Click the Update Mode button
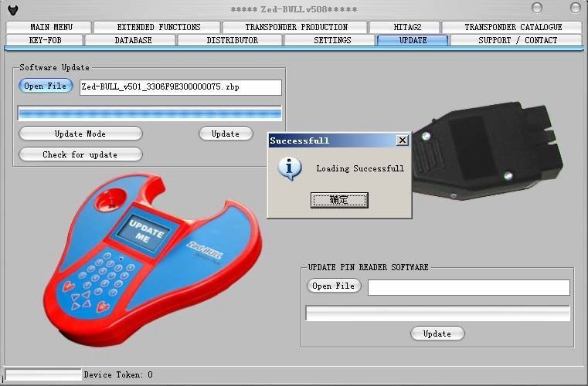 [80, 134]
